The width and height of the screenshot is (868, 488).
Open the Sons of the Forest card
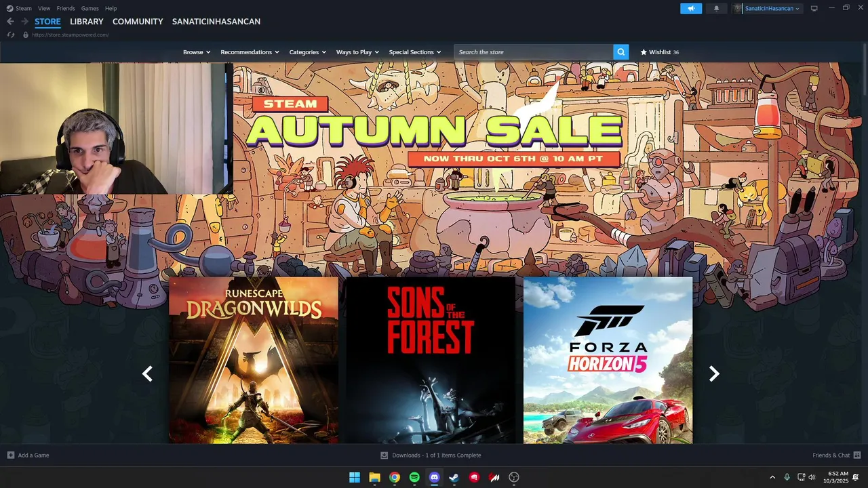[x=431, y=360]
